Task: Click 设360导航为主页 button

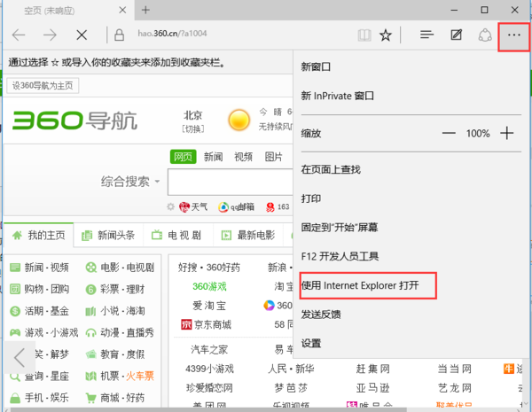Action: 43,85
